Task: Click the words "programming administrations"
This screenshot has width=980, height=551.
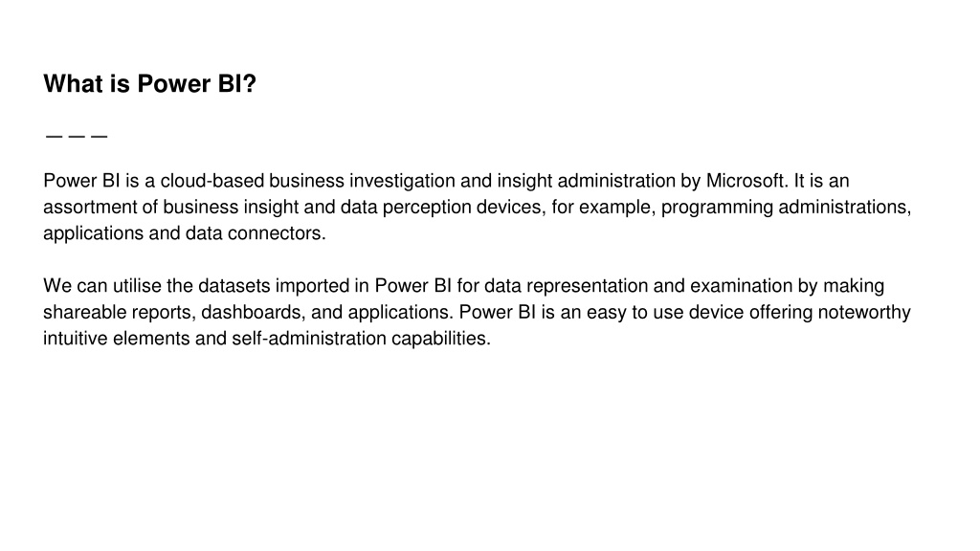Action: (x=784, y=207)
